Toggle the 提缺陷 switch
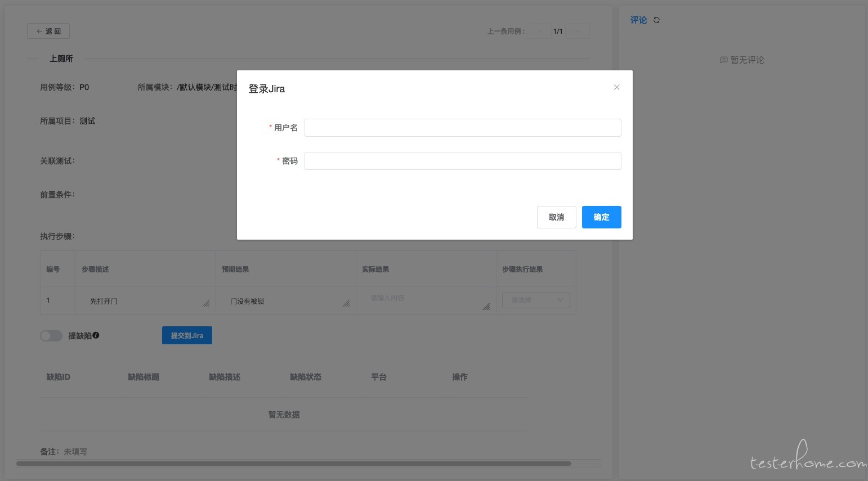Screen dimensions: 868x481 pyautogui.click(x=51, y=336)
